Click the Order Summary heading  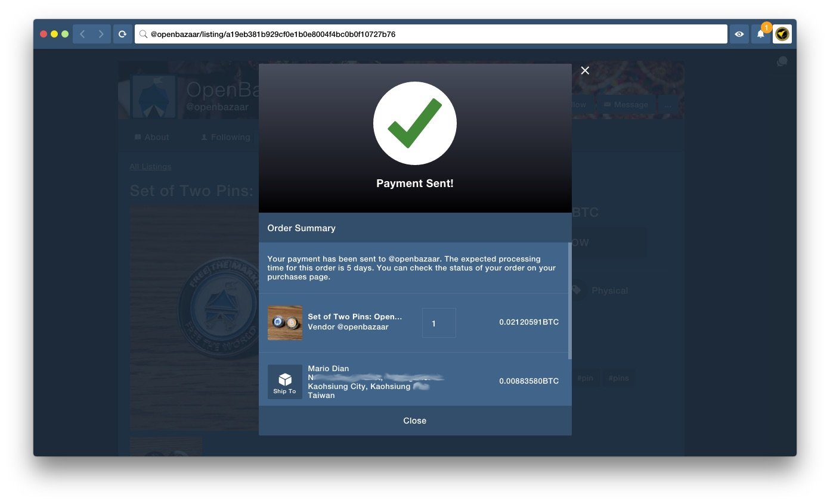301,228
